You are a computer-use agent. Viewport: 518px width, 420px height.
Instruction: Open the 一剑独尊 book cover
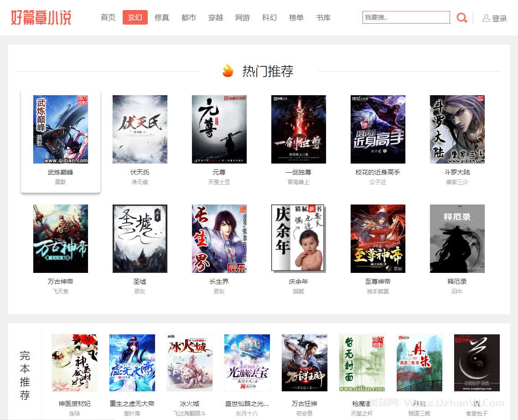click(x=298, y=129)
